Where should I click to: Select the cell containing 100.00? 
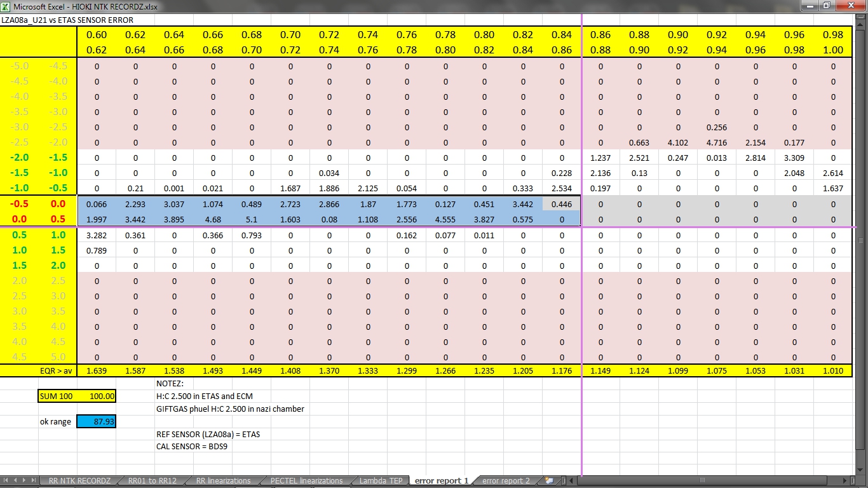97,396
